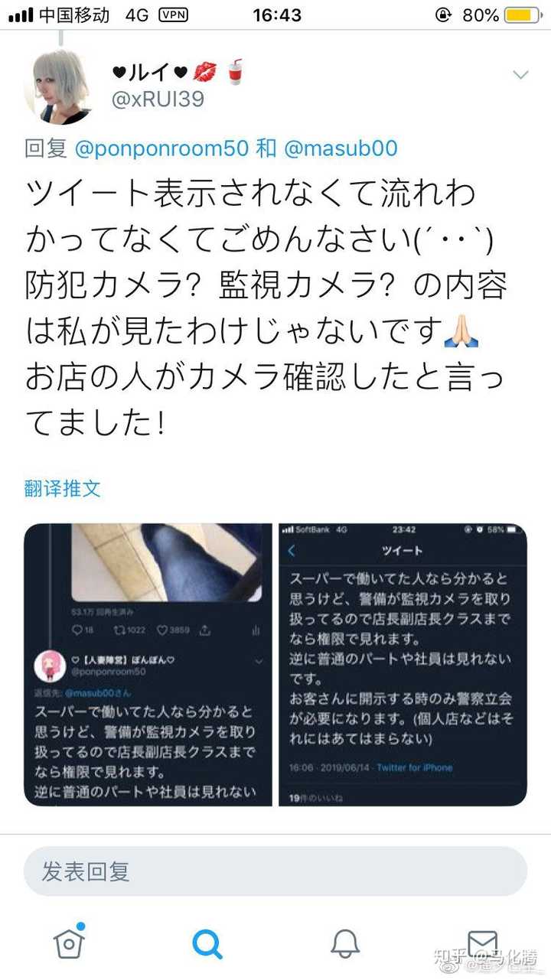The image size is (551, 980).
Task: Open the @masub00 mention link
Action: pos(341,148)
